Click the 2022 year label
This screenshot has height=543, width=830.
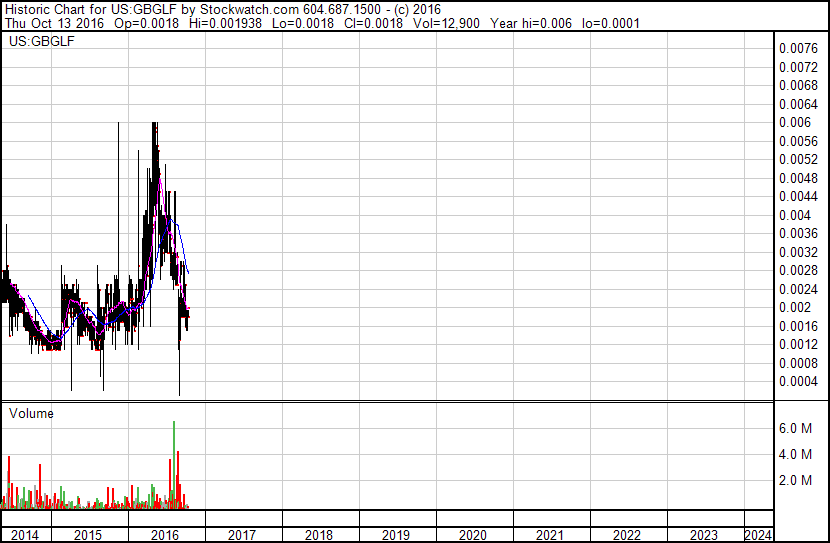click(x=626, y=535)
